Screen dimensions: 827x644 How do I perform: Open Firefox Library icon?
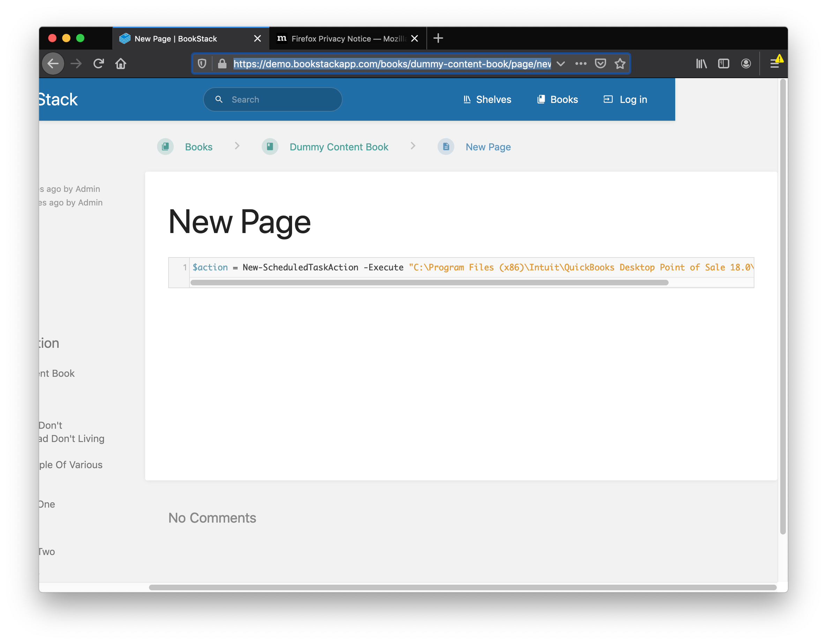[x=701, y=63]
